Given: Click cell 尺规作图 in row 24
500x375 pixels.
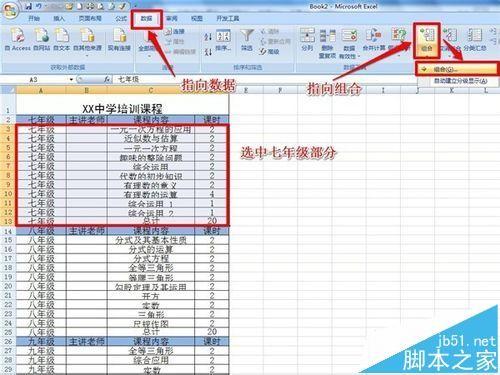Looking at the screenshot, I should [x=151, y=323].
